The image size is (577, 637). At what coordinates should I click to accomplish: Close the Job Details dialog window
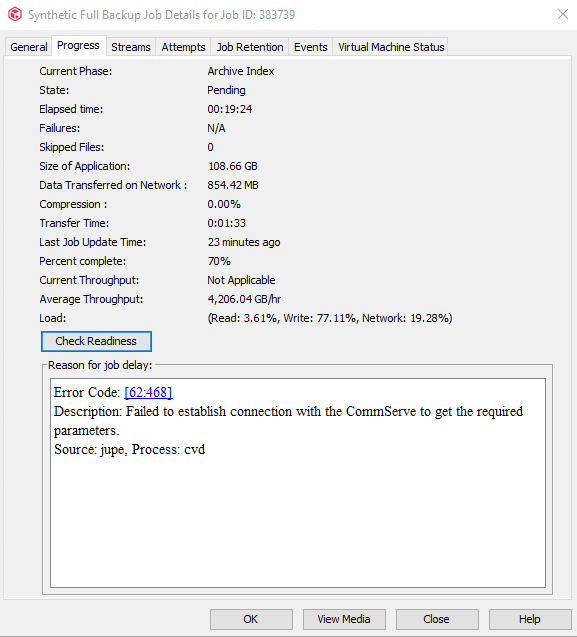[x=563, y=14]
